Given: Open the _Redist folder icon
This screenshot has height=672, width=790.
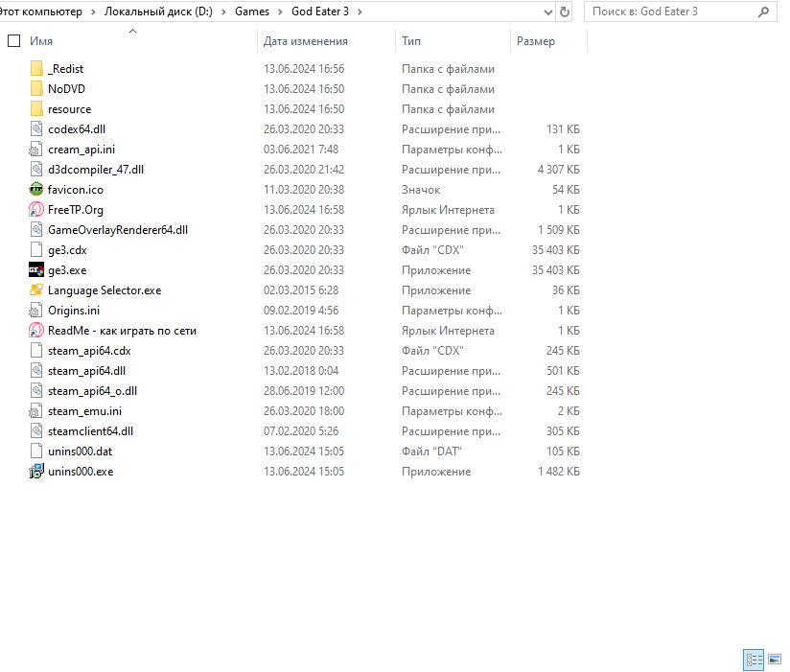Looking at the screenshot, I should coord(36,68).
